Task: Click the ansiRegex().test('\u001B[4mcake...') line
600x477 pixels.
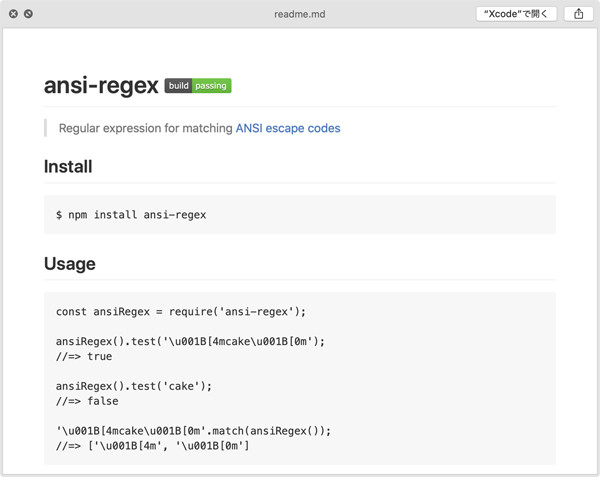Action: [190, 342]
